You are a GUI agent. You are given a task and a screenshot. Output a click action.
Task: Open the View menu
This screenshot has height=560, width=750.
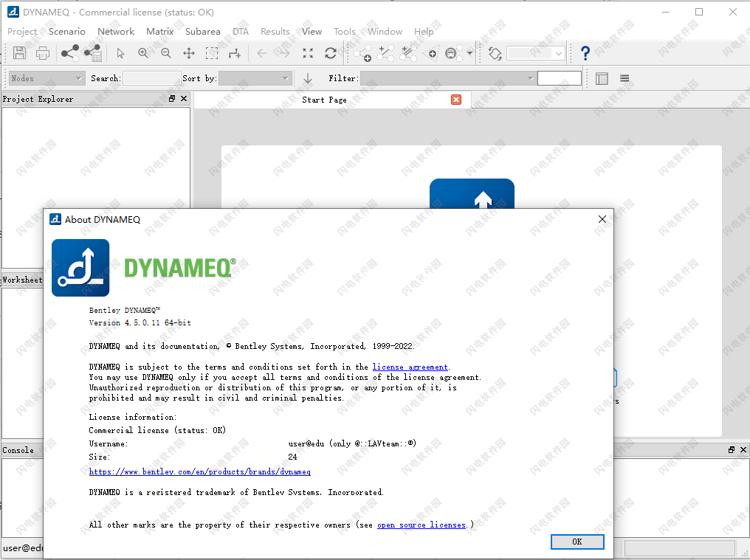pyautogui.click(x=312, y=32)
